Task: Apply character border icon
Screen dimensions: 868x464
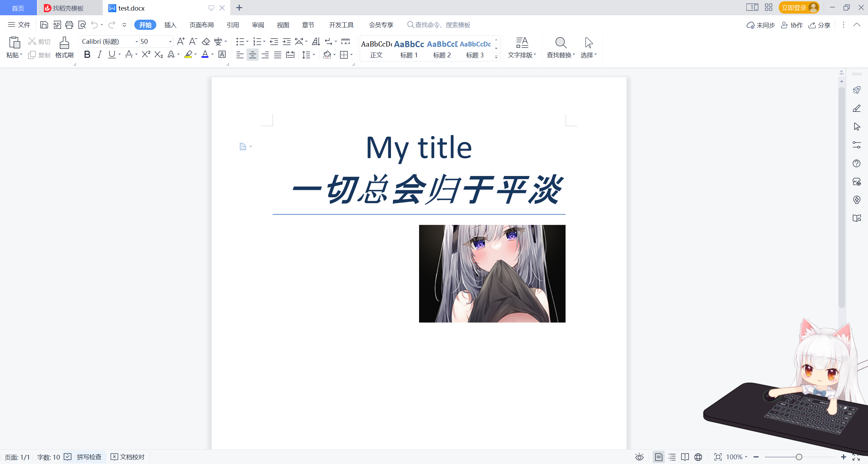Action: [222, 54]
